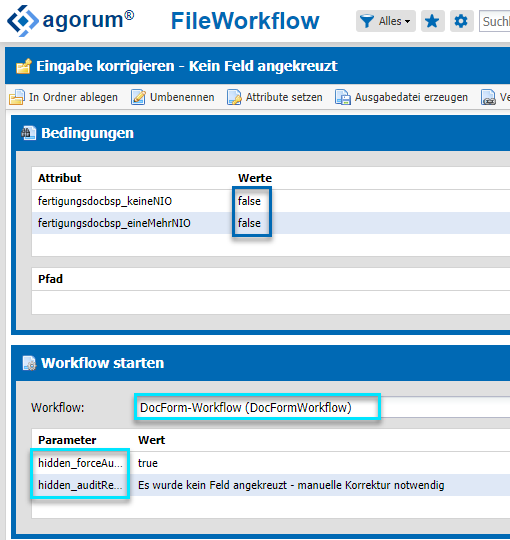Screen dimensions: 510x540
Task: Click the Wert column header
Action: pos(152,440)
